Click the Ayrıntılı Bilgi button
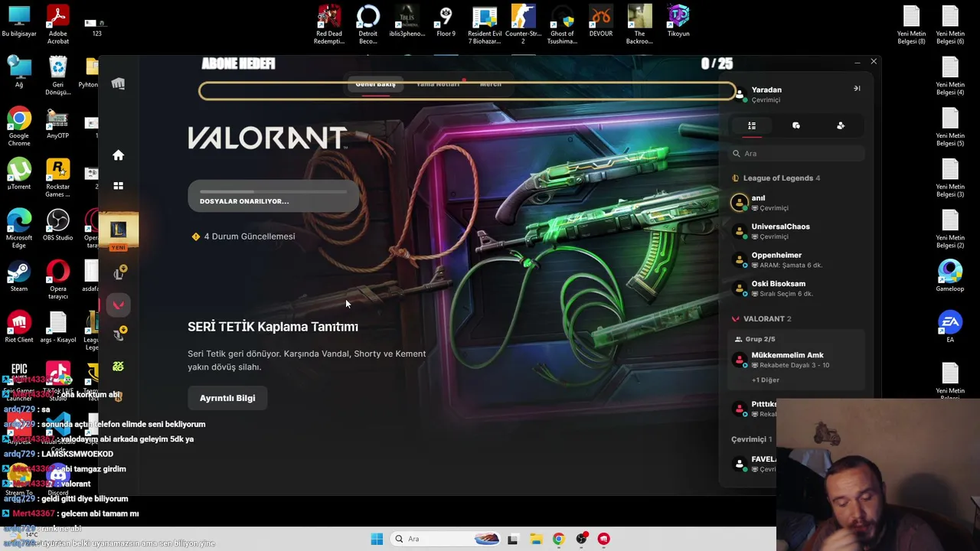Screen dimensions: 980x551 click(x=227, y=398)
